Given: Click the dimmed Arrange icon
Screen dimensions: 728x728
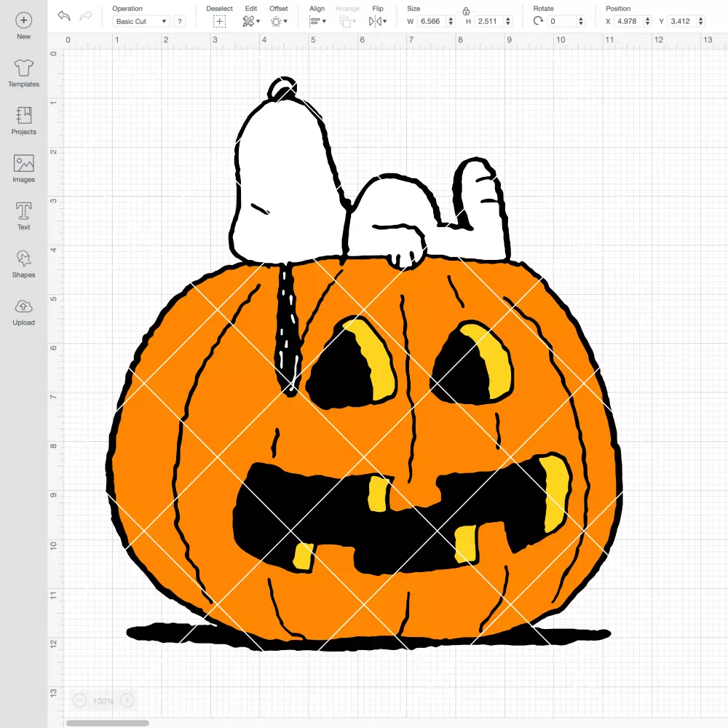Looking at the screenshot, I should pos(344,21).
